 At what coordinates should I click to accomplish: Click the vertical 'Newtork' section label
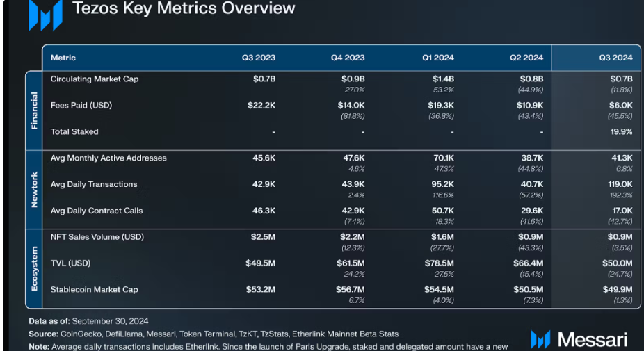(34, 189)
